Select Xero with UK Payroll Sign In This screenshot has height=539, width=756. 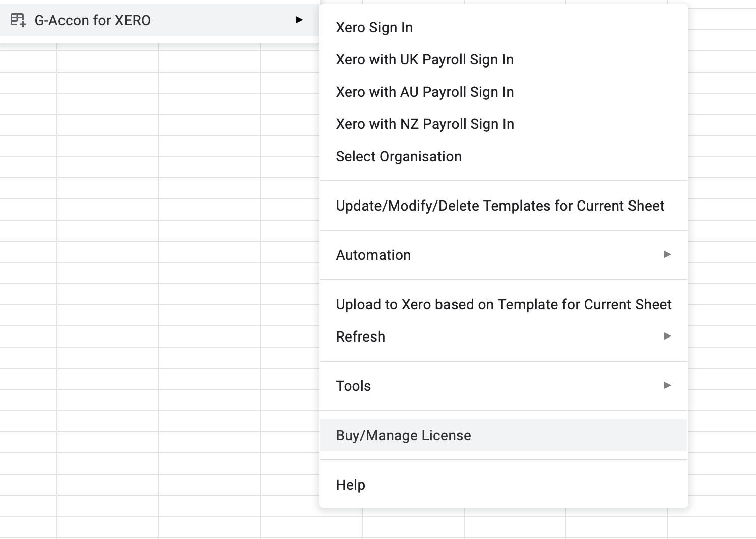point(424,59)
